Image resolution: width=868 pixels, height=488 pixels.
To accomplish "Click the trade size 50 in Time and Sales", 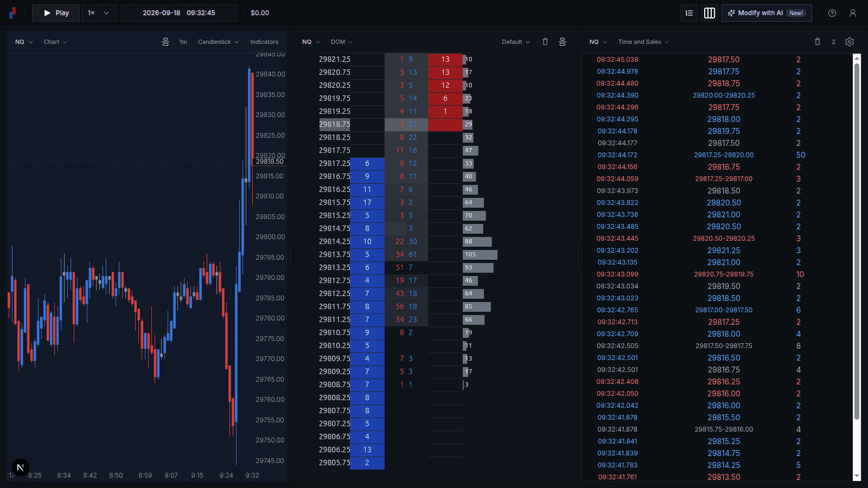I will [801, 155].
